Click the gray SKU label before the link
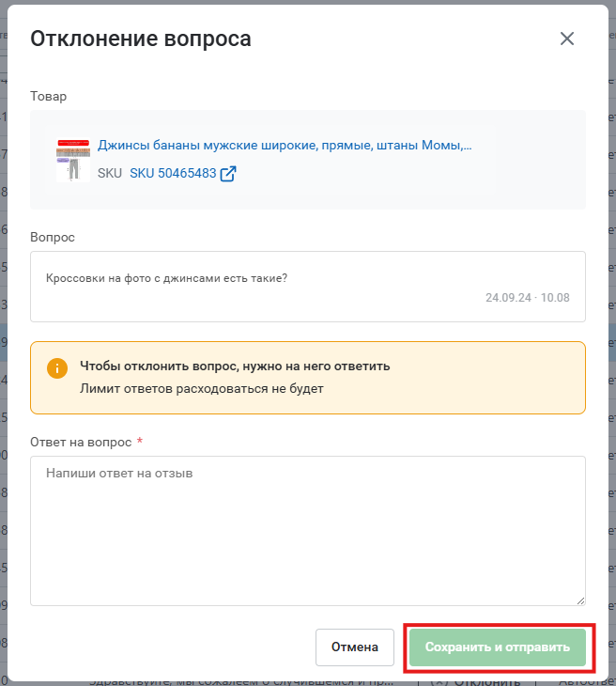Image resolution: width=616 pixels, height=686 pixels. (x=109, y=174)
